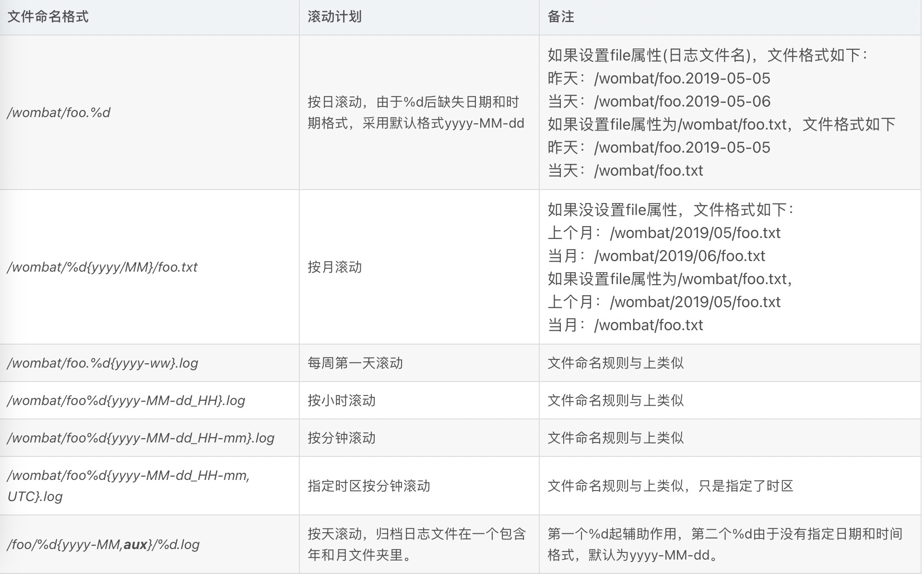This screenshot has height=574, width=924.
Task: Click the 滚动计划 column header
Action: coord(334,17)
